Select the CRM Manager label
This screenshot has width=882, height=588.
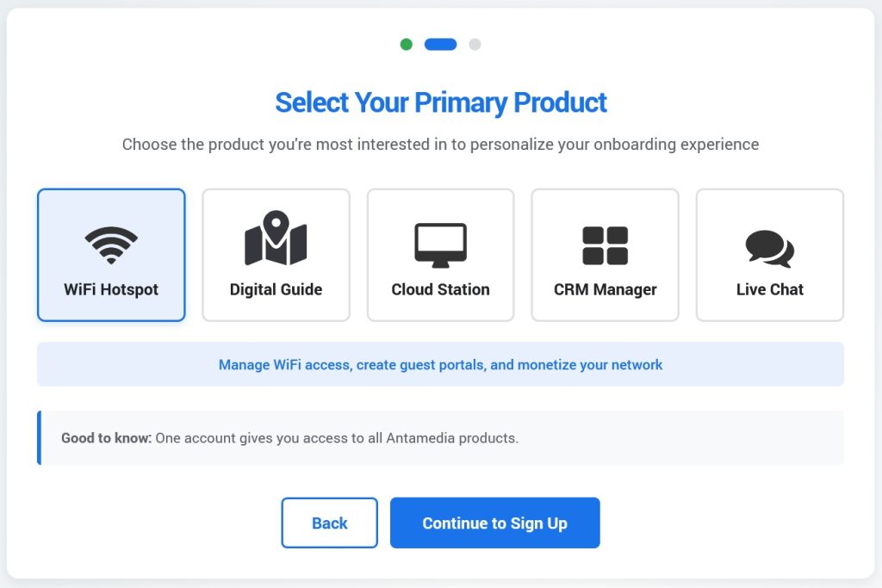point(605,289)
